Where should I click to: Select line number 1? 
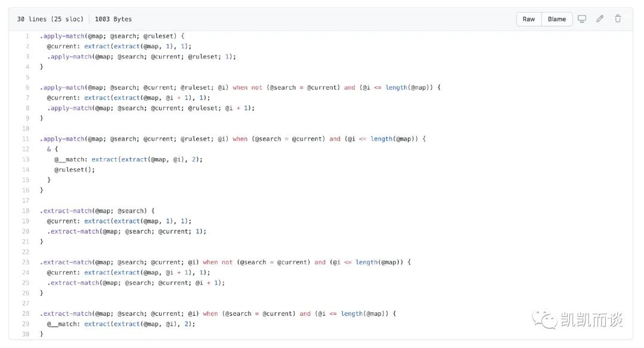(27, 36)
